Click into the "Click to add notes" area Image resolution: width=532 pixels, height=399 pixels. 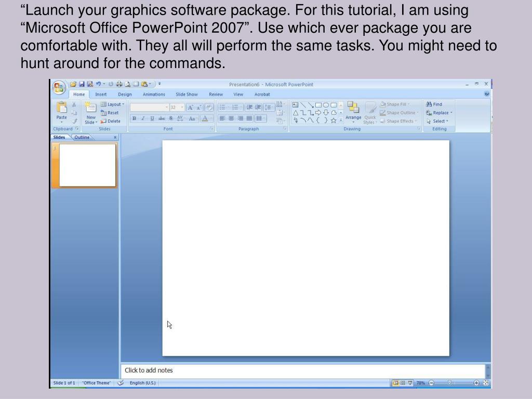click(303, 370)
